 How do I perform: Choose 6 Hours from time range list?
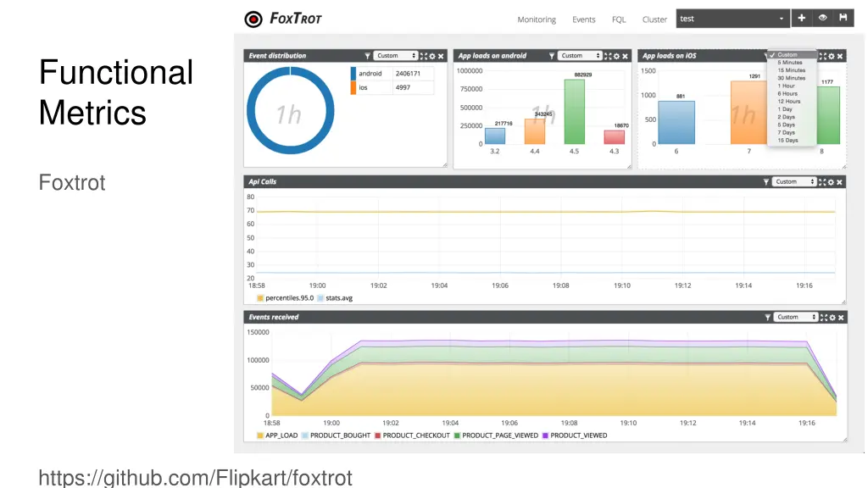[x=793, y=93]
